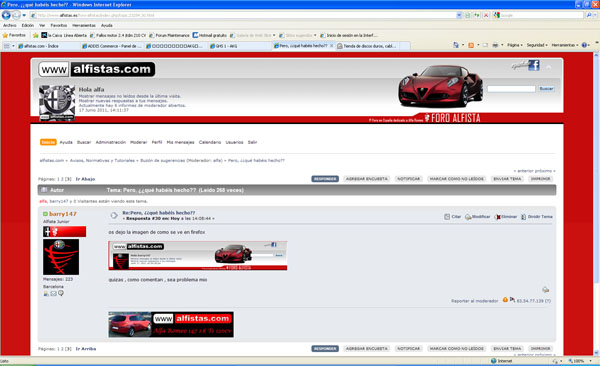Click the Modificar post icon
Viewport: 600px width, 366px height.
point(468,217)
